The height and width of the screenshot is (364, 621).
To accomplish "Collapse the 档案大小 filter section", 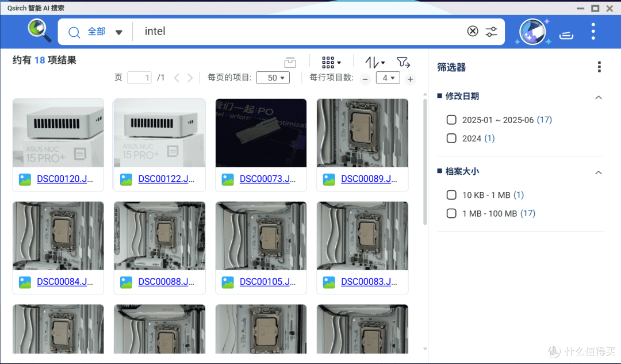I will pyautogui.click(x=599, y=173).
